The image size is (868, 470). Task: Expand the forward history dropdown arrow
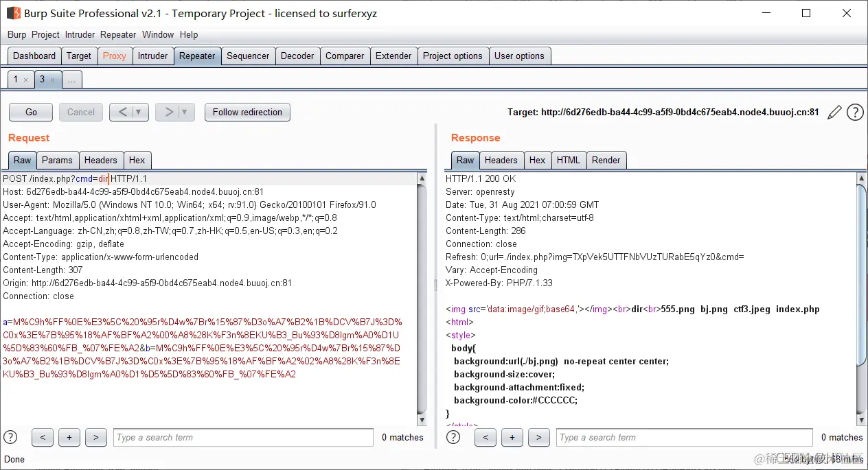tap(185, 112)
